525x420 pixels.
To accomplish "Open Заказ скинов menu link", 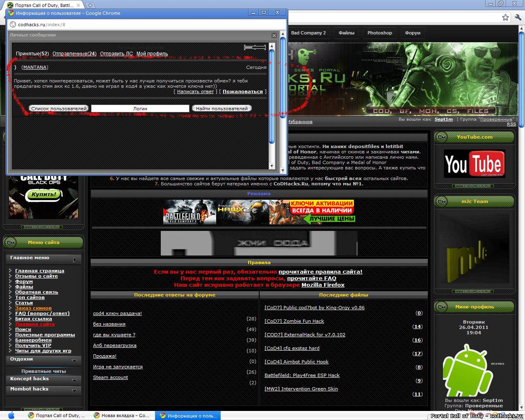I will (33, 308).
